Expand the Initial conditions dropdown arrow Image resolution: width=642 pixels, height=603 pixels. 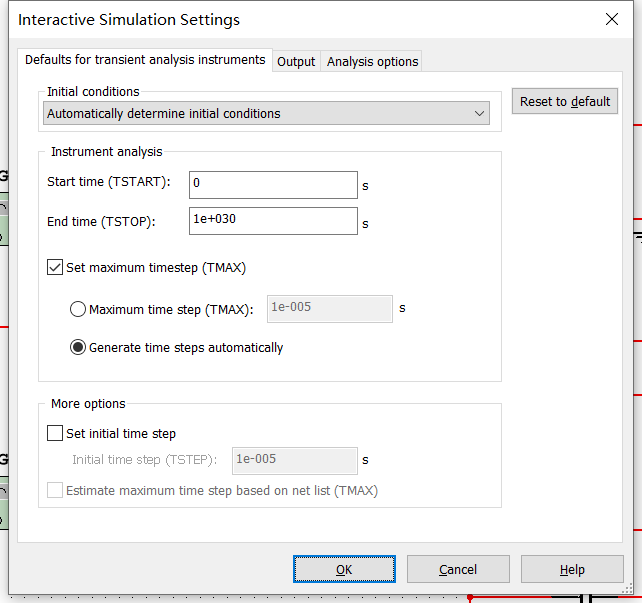479,114
